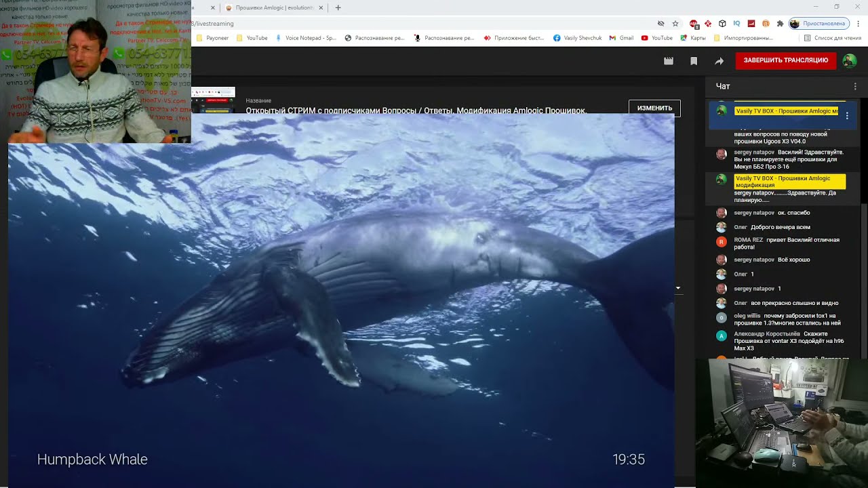Switch to the Прошивки Amlogic tab
The width and height of the screenshot is (868, 488).
tap(275, 7)
